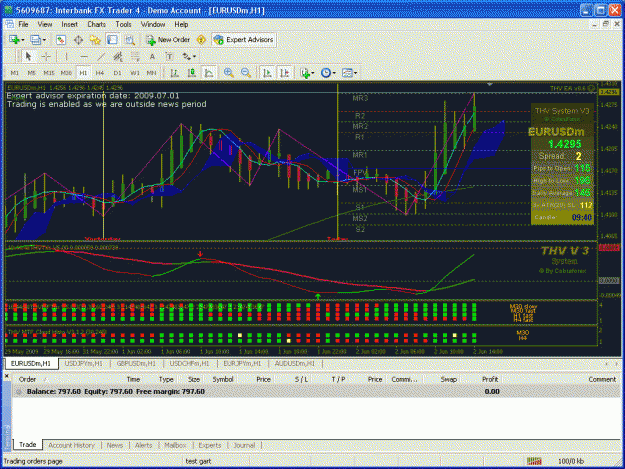
Task: Open the Charts menu
Action: coord(96,25)
